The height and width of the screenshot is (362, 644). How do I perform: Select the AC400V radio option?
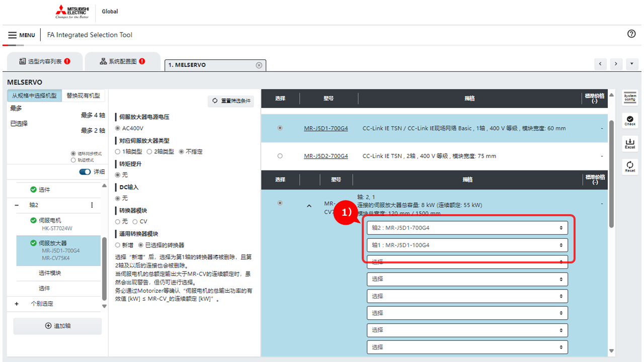coord(118,128)
